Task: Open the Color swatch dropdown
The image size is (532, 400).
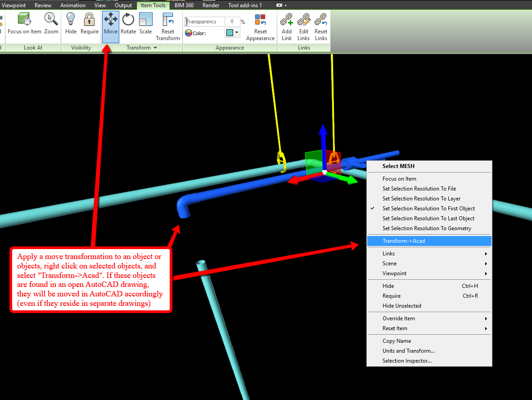Action: (x=232, y=33)
